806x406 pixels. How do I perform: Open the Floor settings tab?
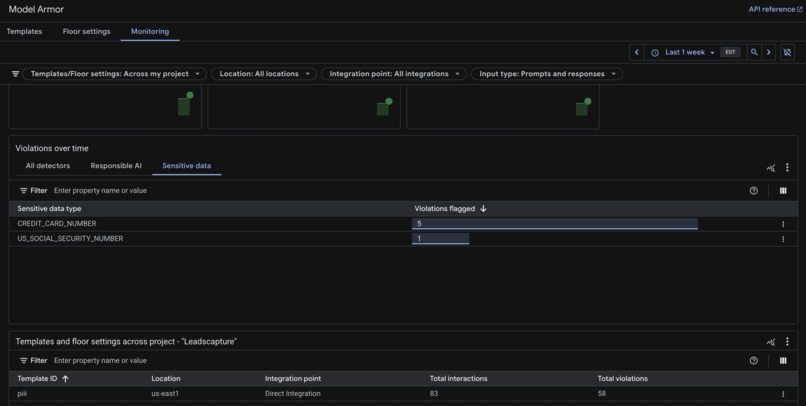point(86,31)
